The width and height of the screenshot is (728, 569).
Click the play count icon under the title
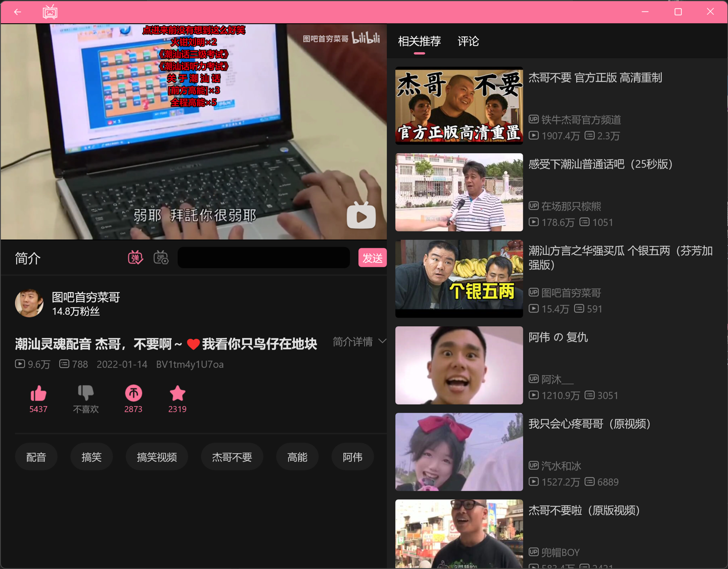click(x=20, y=364)
